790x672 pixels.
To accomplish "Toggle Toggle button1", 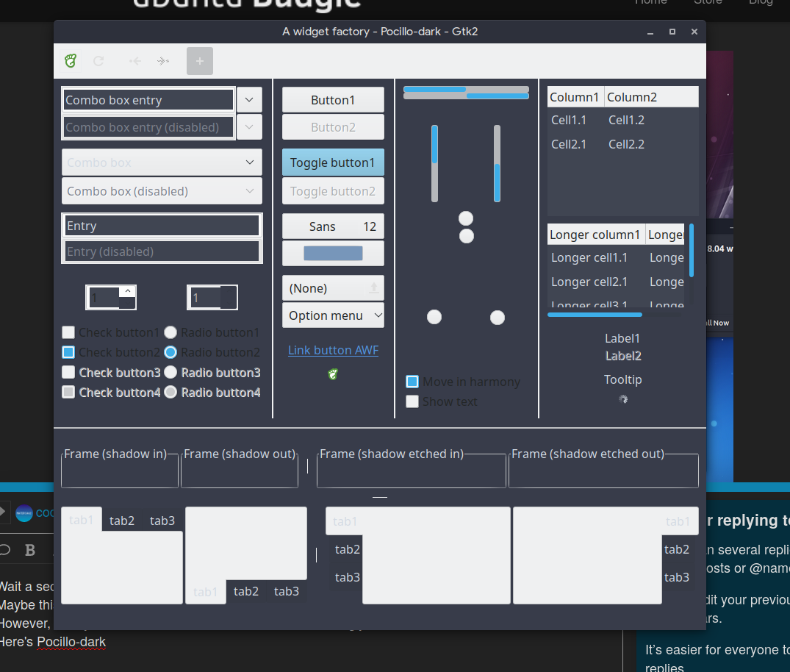I will [333, 162].
